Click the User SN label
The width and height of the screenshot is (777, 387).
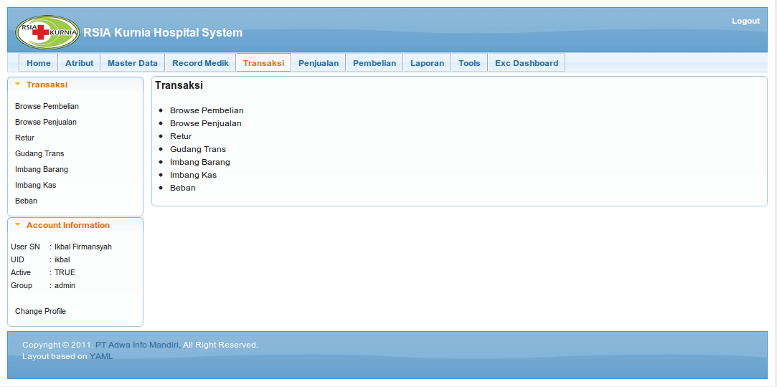(x=25, y=247)
